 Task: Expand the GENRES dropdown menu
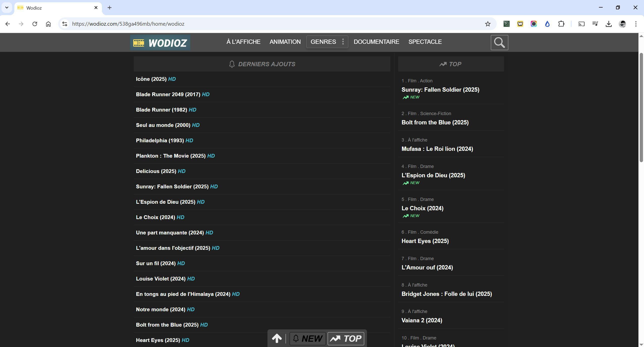[327, 42]
